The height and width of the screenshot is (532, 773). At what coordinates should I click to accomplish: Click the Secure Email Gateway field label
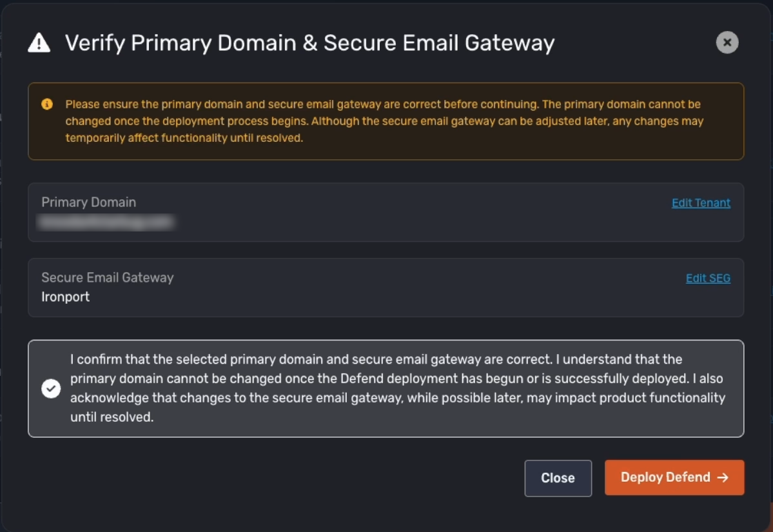coord(108,277)
